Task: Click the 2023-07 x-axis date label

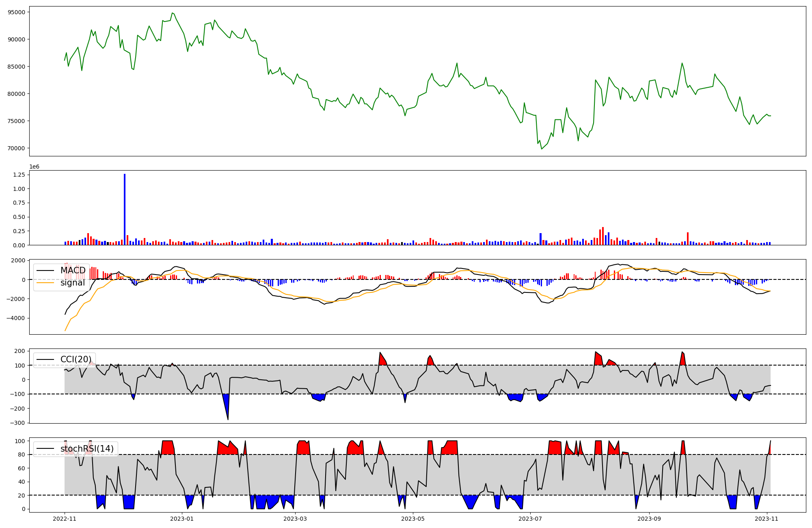Action: click(x=531, y=519)
